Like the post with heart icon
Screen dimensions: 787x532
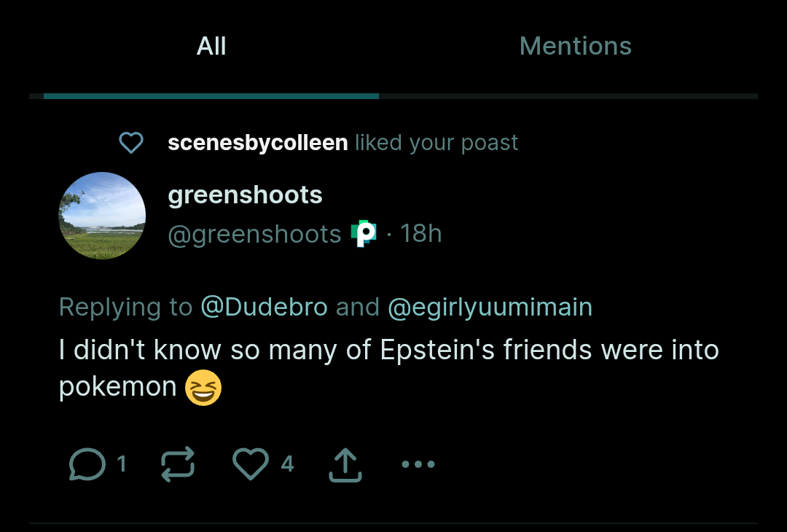pyautogui.click(x=251, y=464)
